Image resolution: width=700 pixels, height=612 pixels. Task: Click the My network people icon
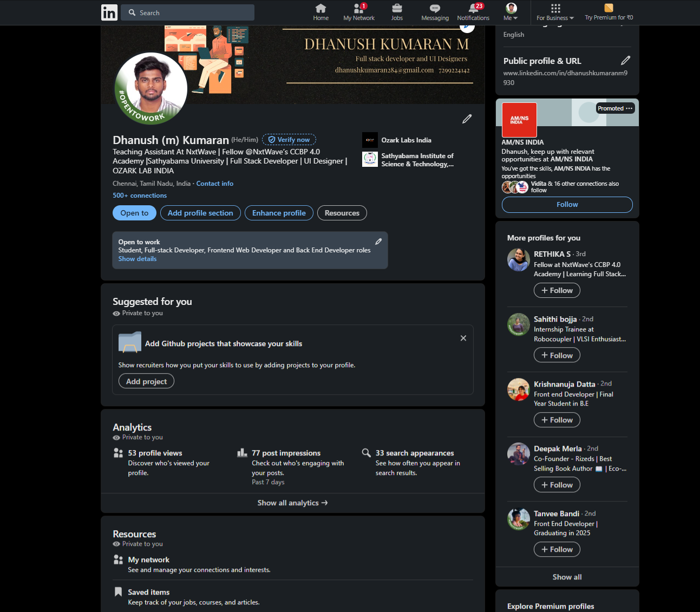point(118,559)
